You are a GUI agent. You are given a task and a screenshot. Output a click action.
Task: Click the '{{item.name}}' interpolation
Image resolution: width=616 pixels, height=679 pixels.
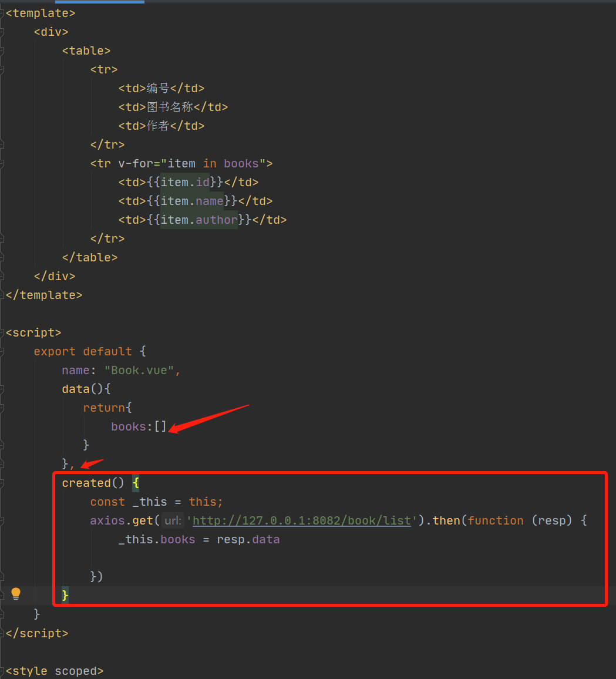tap(192, 201)
